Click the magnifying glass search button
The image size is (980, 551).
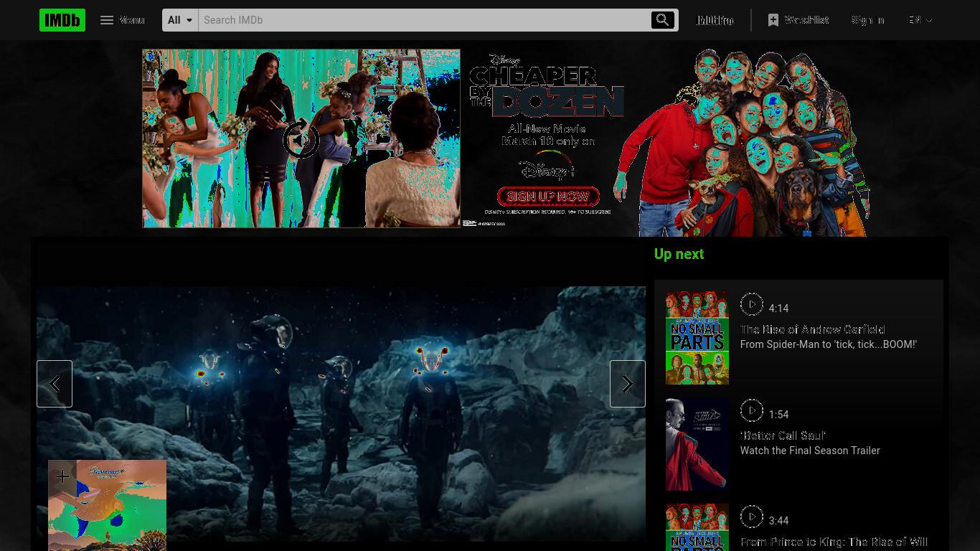pyautogui.click(x=663, y=20)
